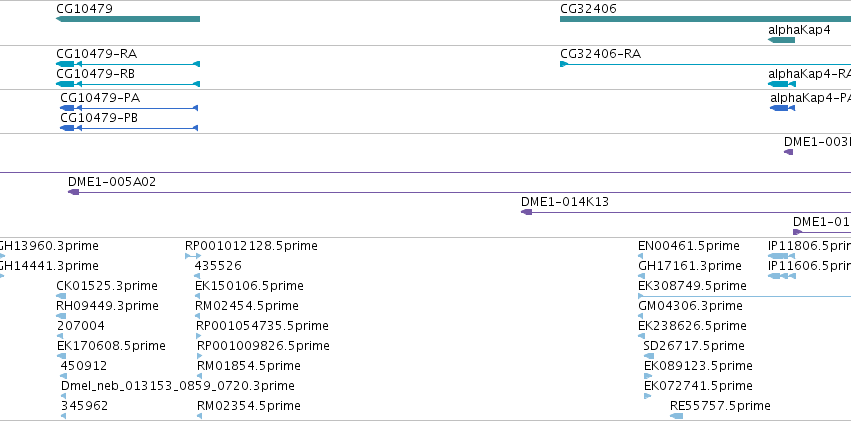Select the EN00461.5prime EST entry

(x=689, y=246)
